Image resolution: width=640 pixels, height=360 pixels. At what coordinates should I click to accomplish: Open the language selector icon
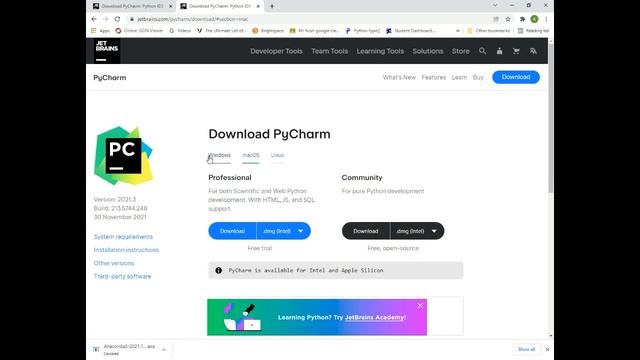[533, 51]
